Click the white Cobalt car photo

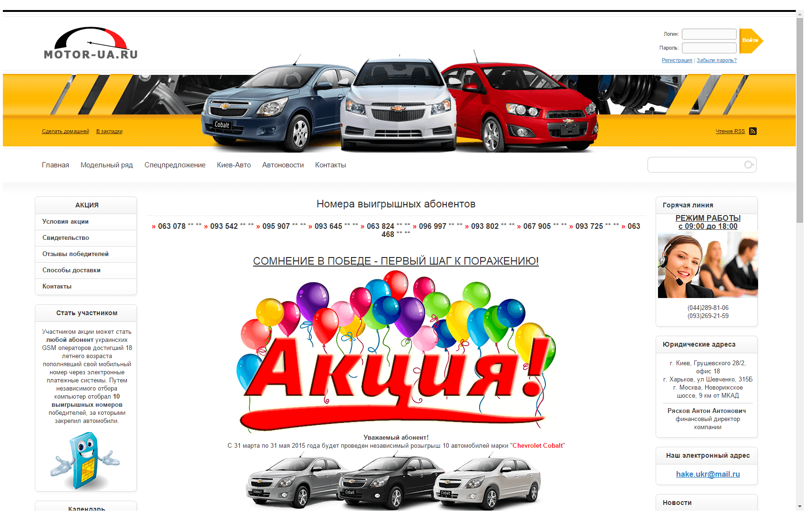(487, 481)
